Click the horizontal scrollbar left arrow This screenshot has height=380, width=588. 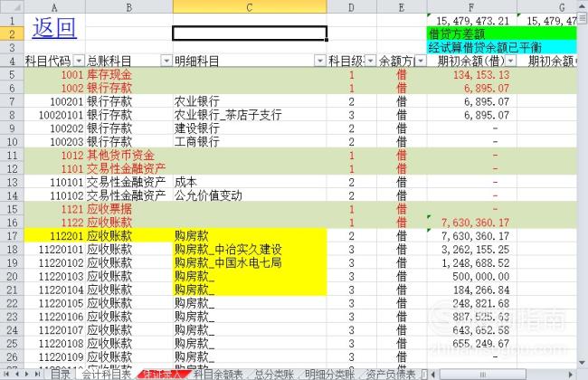(x=433, y=374)
